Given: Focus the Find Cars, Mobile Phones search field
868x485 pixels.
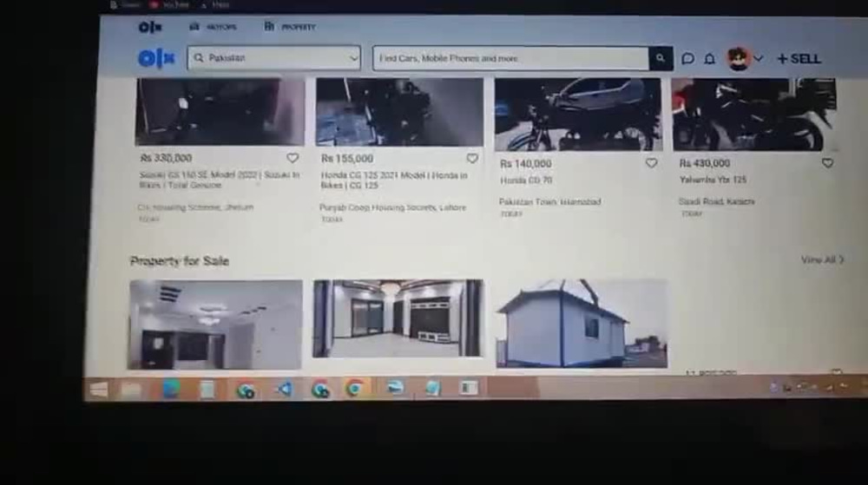Looking at the screenshot, I should pos(511,58).
